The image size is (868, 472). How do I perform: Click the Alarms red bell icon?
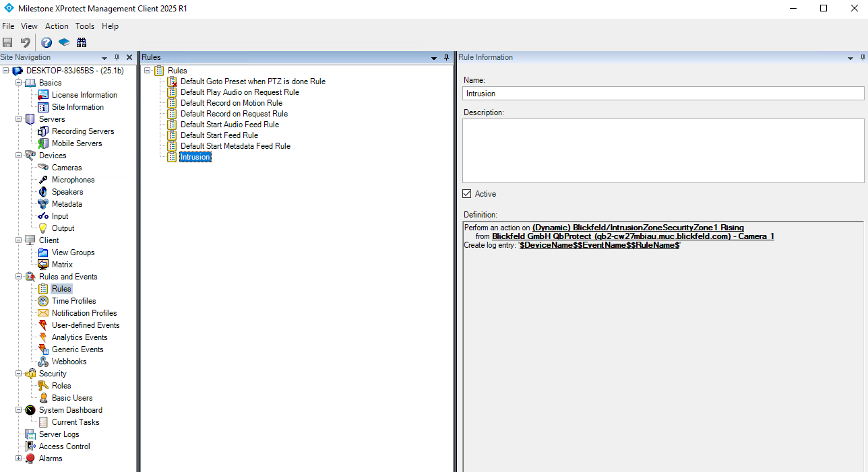(x=30, y=459)
